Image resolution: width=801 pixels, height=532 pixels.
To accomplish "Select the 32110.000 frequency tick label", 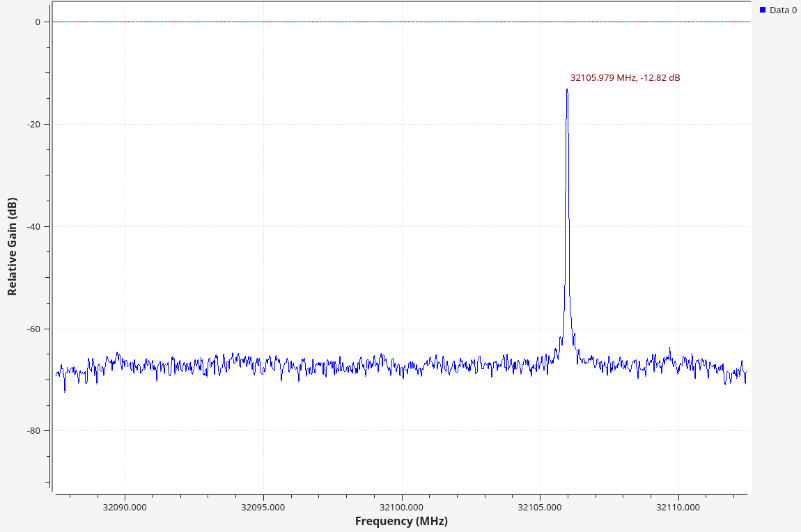I will [678, 507].
